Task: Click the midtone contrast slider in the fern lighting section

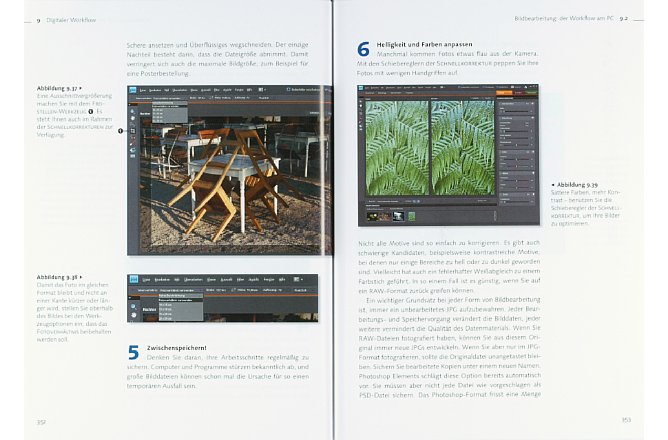Action: (x=516, y=145)
